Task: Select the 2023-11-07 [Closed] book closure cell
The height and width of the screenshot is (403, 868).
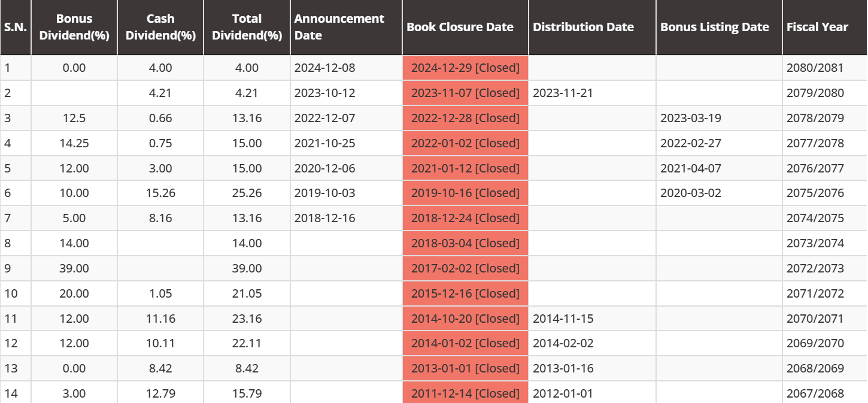Action: pyautogui.click(x=465, y=93)
